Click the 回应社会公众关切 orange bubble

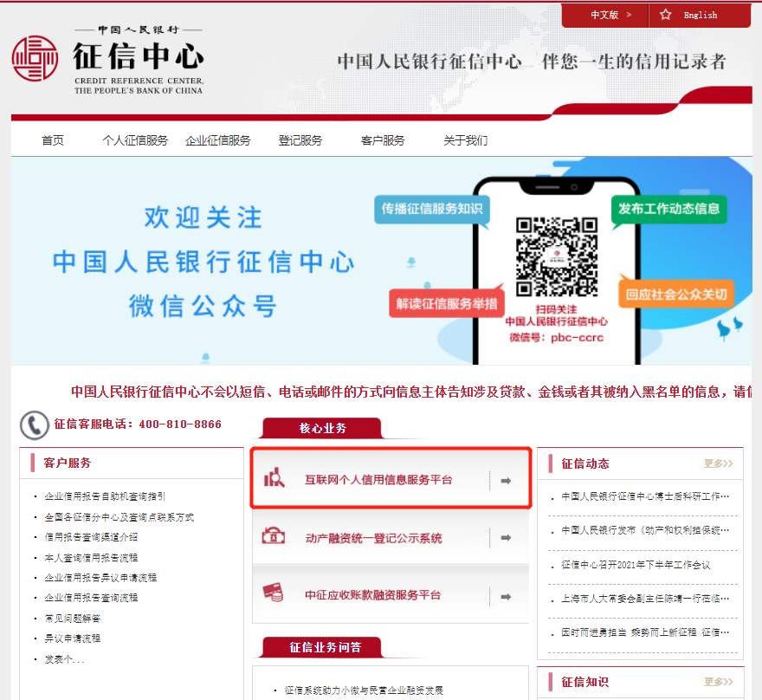676,294
